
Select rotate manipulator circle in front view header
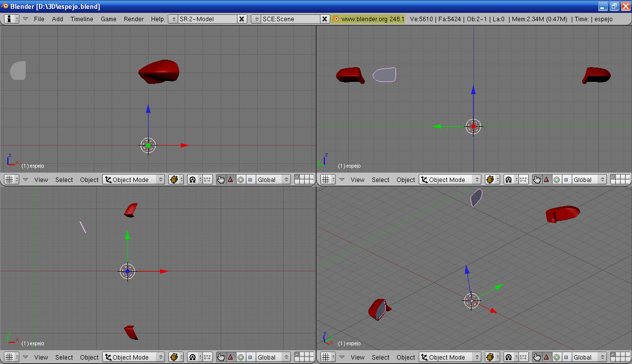pyautogui.click(x=240, y=180)
